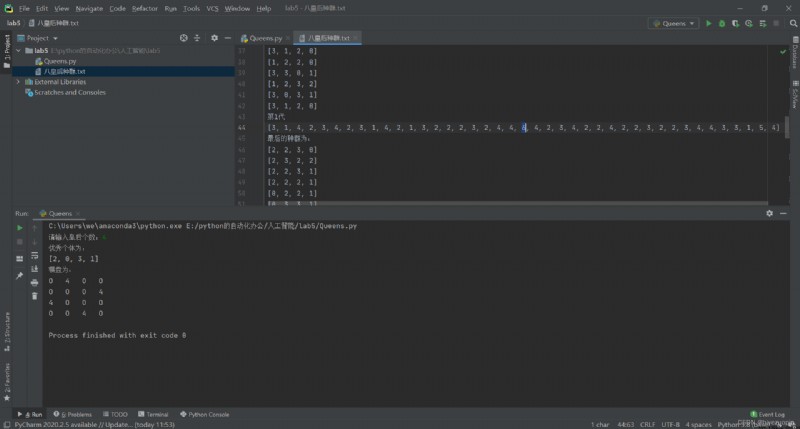Viewport: 800px width, 429px height.
Task: Expand External Libraries node
Action: click(19, 82)
